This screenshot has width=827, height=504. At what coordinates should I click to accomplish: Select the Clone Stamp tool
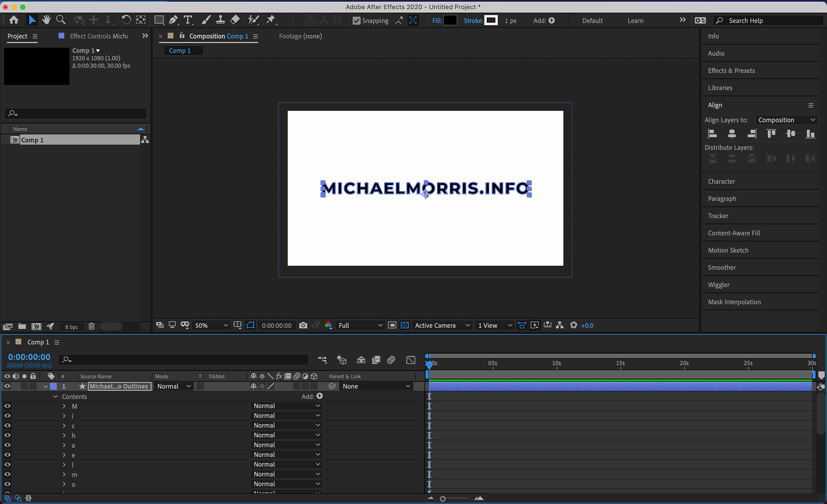(x=220, y=20)
